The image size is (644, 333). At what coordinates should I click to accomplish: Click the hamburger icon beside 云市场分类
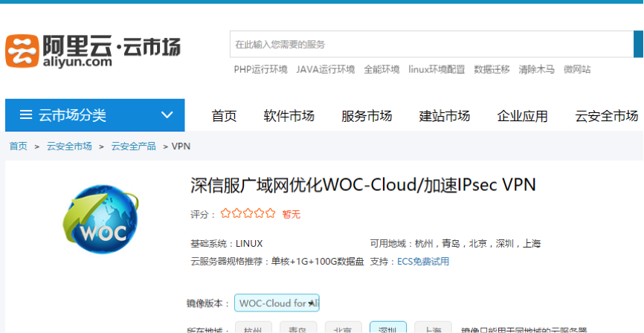pos(26,115)
